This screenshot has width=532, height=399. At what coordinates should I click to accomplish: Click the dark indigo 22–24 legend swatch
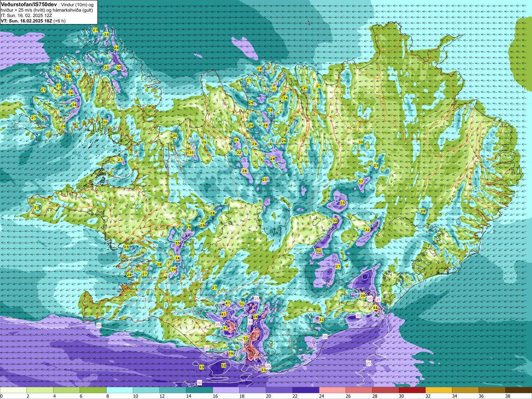306,390
